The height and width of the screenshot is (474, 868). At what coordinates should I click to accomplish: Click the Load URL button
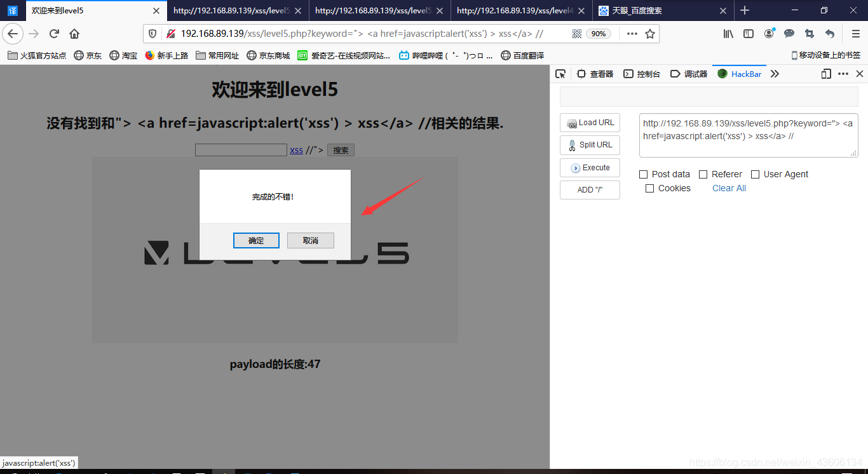pos(590,123)
